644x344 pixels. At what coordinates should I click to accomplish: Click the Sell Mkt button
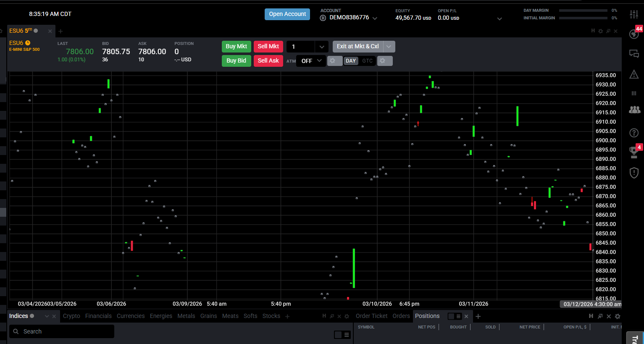(x=268, y=47)
